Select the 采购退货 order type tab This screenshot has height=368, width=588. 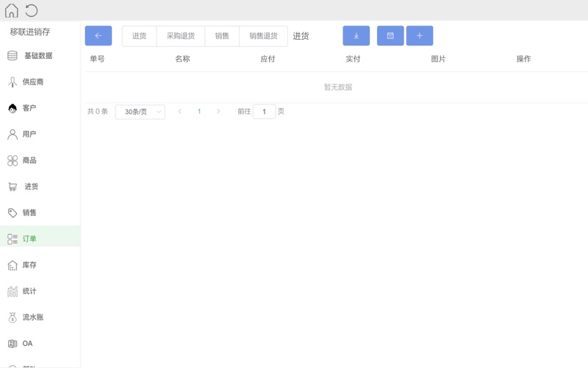pyautogui.click(x=181, y=36)
